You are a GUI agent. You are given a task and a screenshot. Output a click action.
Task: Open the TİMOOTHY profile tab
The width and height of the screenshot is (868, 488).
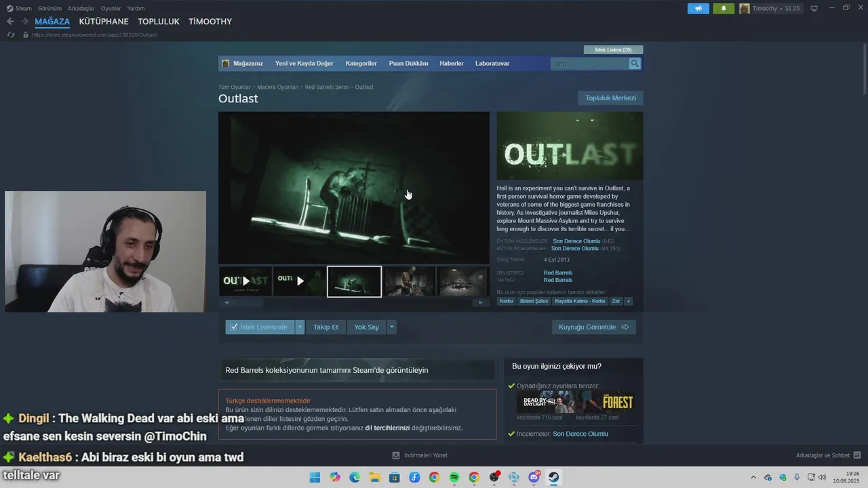[x=210, y=22]
